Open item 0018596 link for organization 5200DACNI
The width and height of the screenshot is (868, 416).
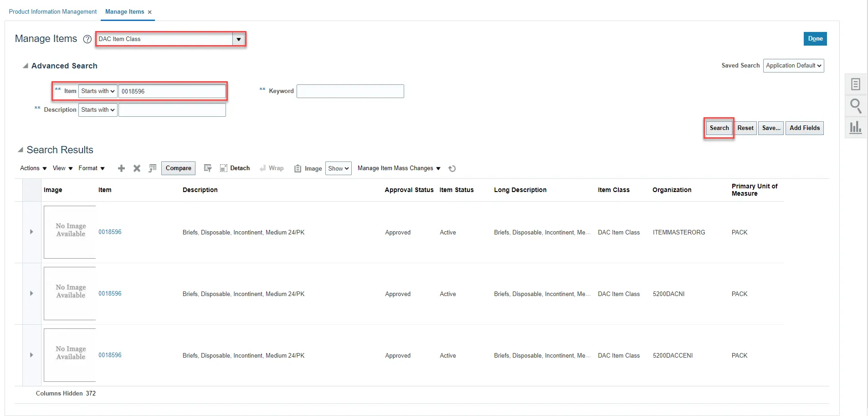(x=110, y=293)
